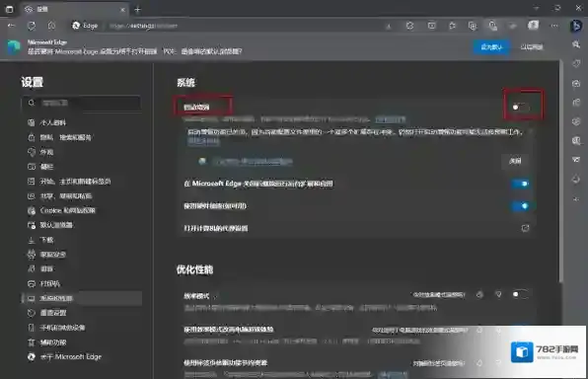
Task: Open Settings and more ellipsis menu
Action: (554, 26)
